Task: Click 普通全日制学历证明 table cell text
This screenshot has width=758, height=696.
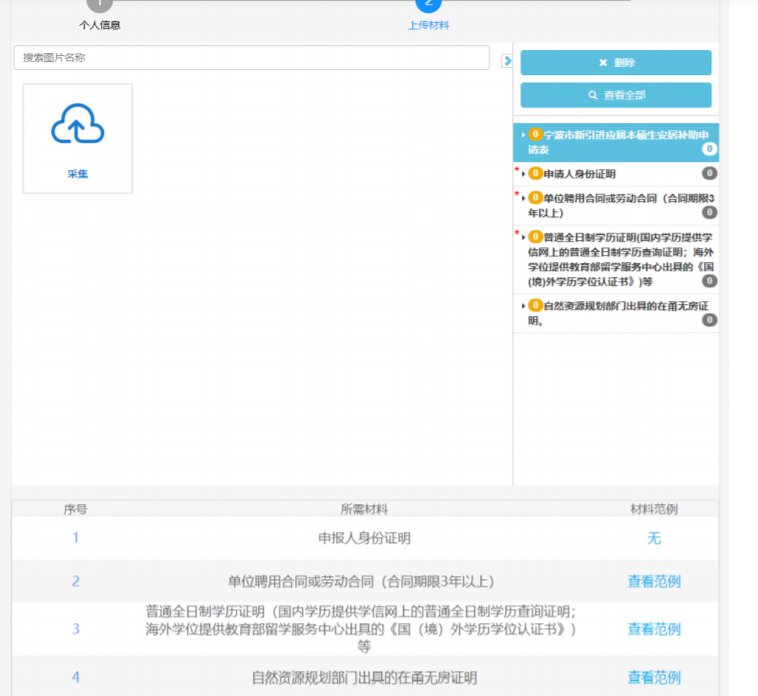Action: (x=361, y=629)
